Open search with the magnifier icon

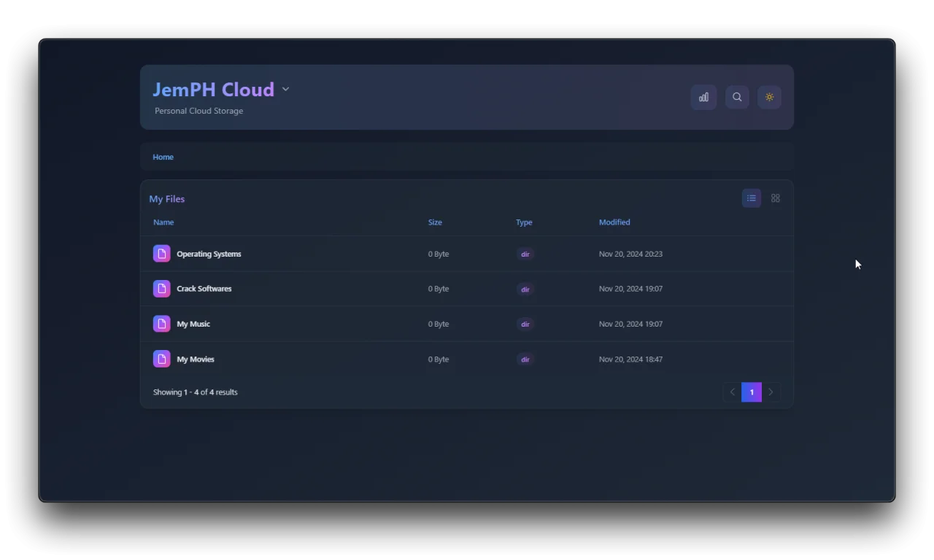click(x=737, y=97)
